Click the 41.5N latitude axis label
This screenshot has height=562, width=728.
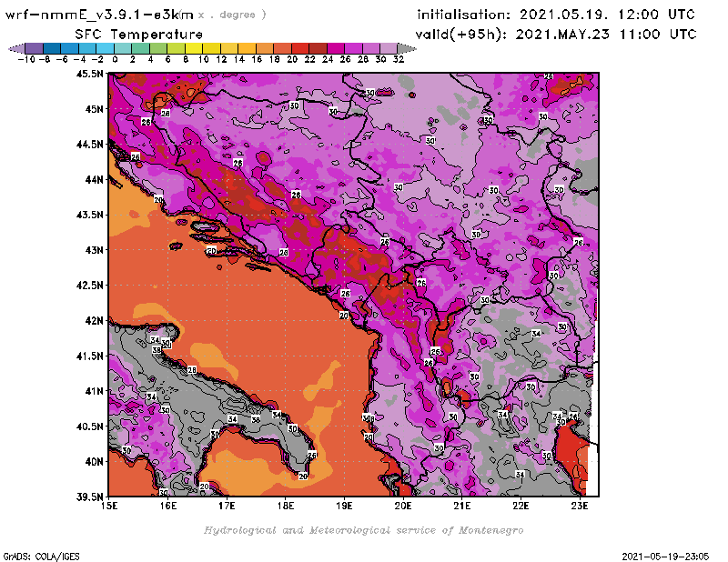tap(89, 356)
